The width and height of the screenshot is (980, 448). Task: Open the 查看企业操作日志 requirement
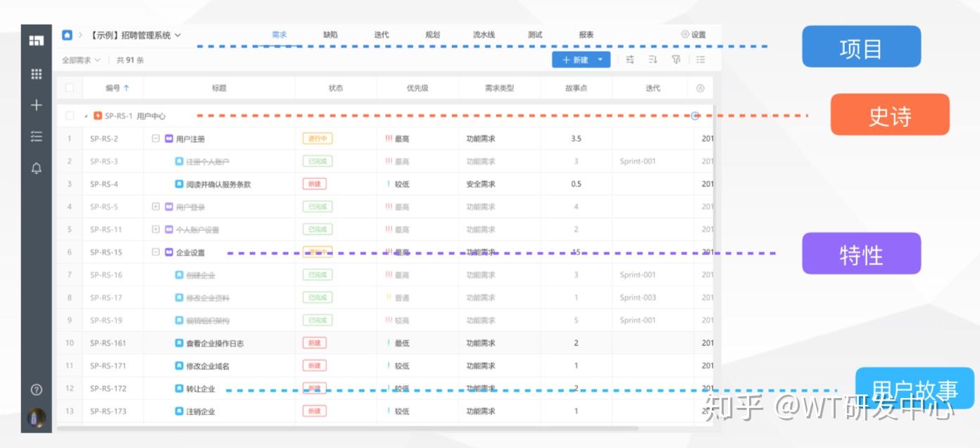coord(215,343)
